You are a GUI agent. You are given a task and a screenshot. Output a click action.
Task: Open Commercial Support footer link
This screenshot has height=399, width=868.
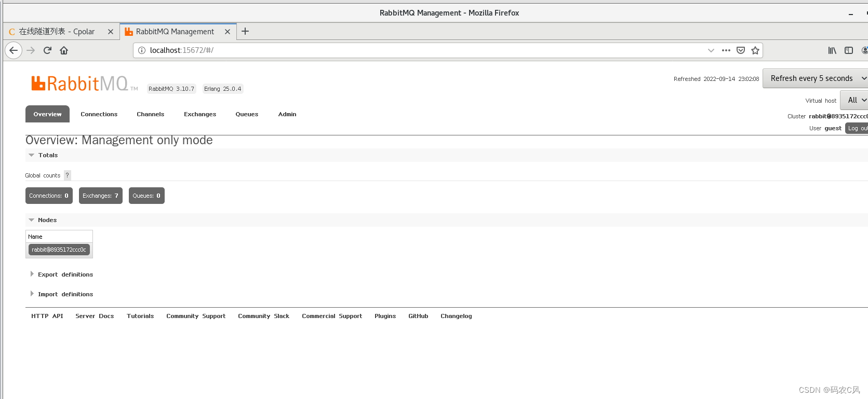coord(332,316)
